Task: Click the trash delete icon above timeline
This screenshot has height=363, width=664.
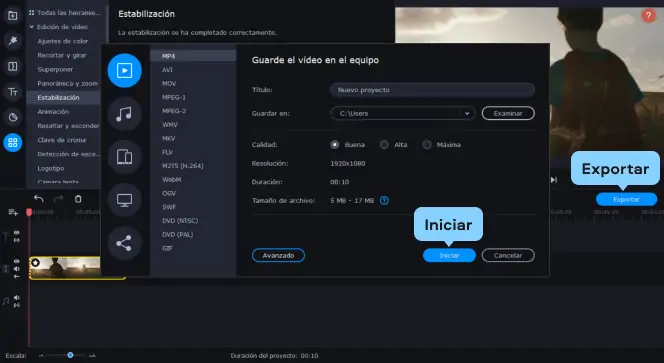Action: tap(78, 199)
